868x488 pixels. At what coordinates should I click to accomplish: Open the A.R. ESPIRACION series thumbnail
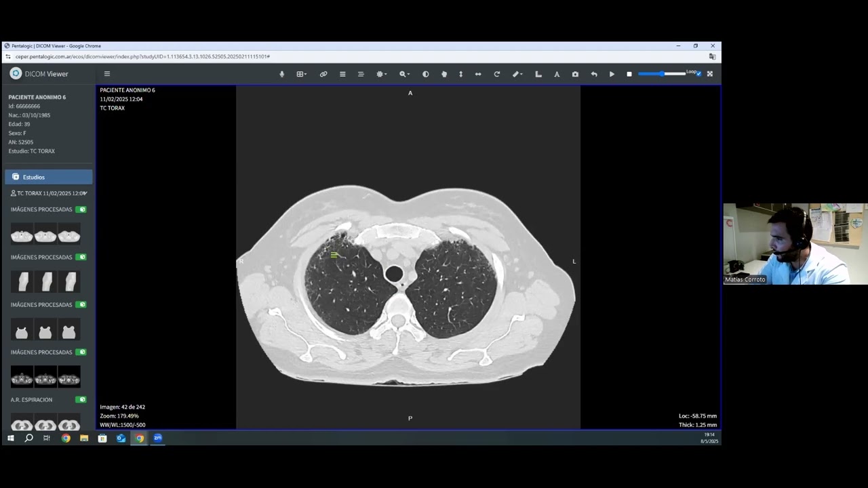[x=45, y=422]
